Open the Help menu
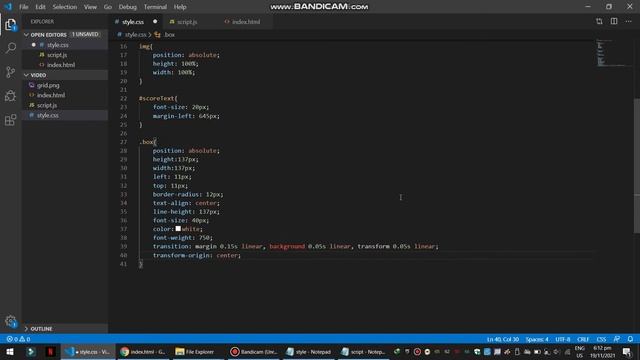 coord(180,7)
